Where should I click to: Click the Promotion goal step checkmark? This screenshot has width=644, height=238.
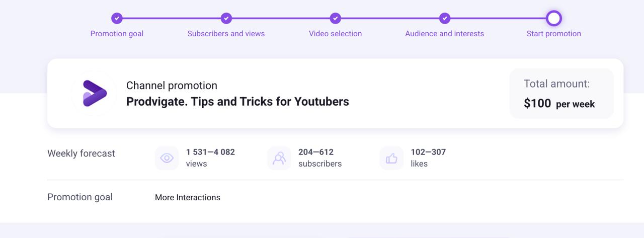coord(117,18)
